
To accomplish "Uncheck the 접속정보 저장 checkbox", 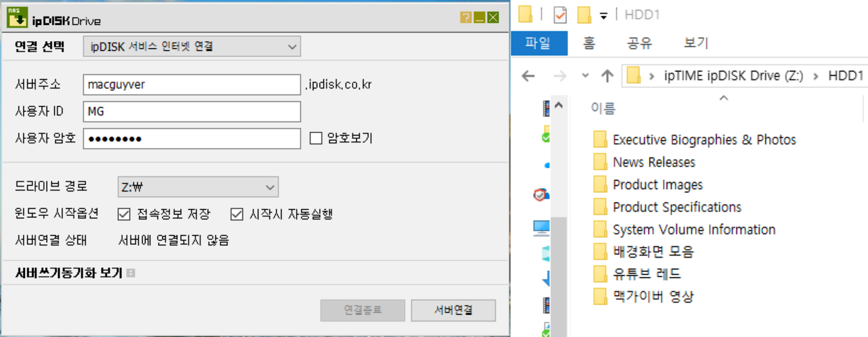I will coord(124,215).
